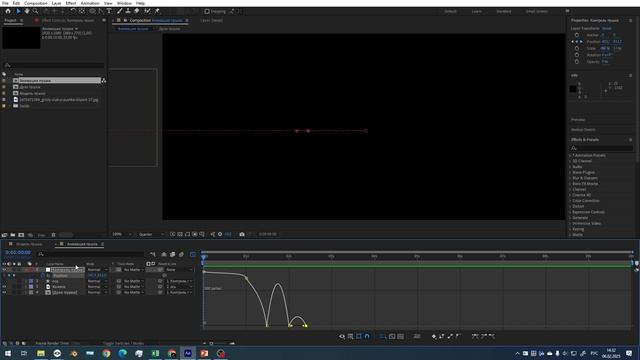Click layer 3 label color swatch
This screenshot has height=360, width=640.
click(x=31, y=287)
